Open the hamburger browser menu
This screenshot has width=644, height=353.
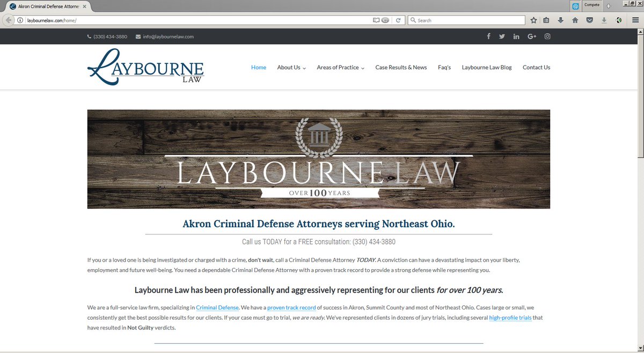[x=634, y=20]
